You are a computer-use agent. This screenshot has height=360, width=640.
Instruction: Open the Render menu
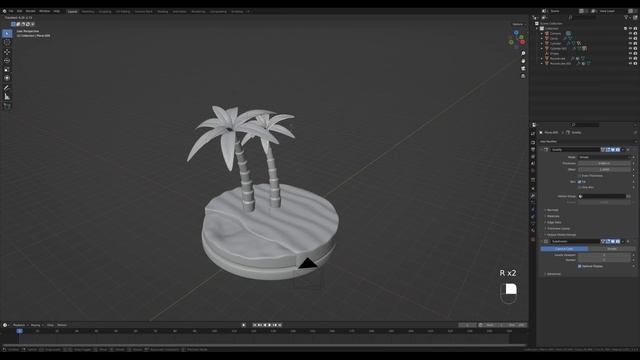[31, 11]
